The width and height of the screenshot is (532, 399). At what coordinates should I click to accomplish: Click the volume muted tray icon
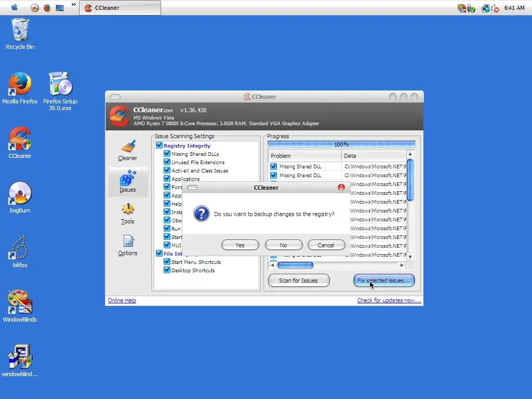495,8
